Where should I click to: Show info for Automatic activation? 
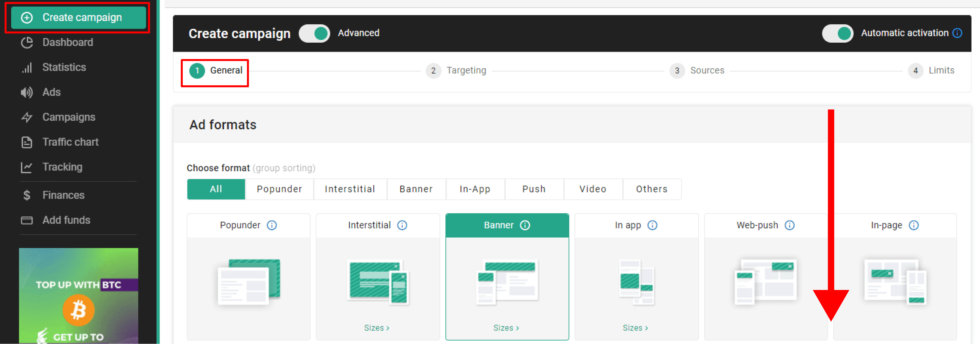tap(957, 33)
